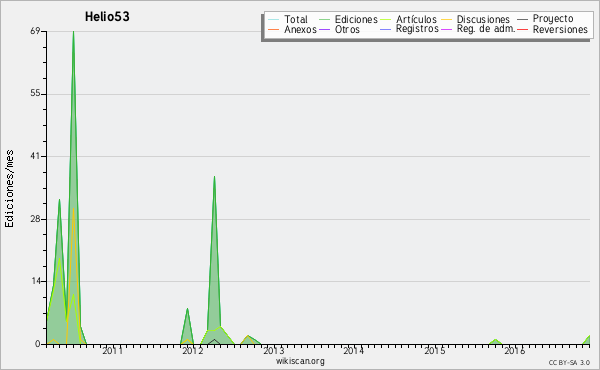Image resolution: width=600 pixels, height=370 pixels.
Task: Click the Helio53 chart title
Action: (107, 17)
